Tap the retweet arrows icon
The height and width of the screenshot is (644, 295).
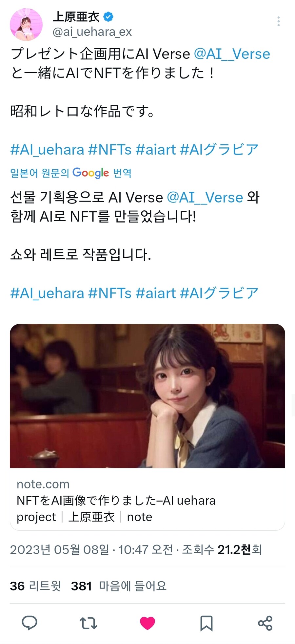pyautogui.click(x=88, y=623)
